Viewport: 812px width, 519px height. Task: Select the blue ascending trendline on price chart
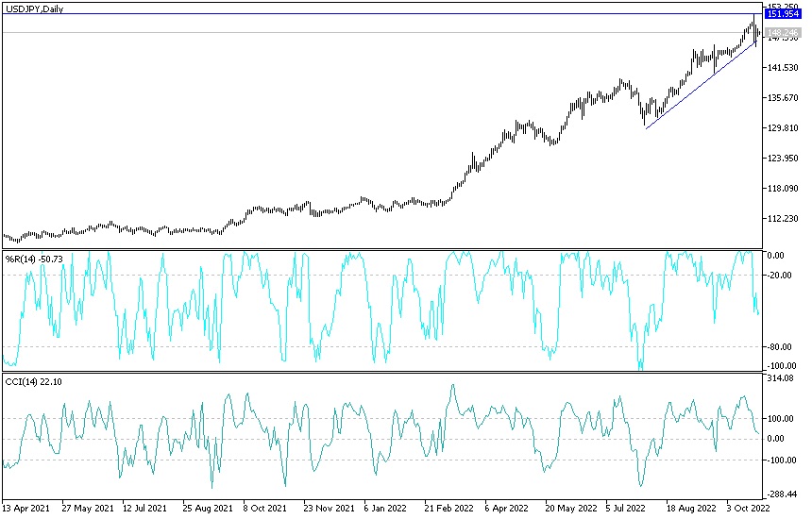click(x=701, y=86)
